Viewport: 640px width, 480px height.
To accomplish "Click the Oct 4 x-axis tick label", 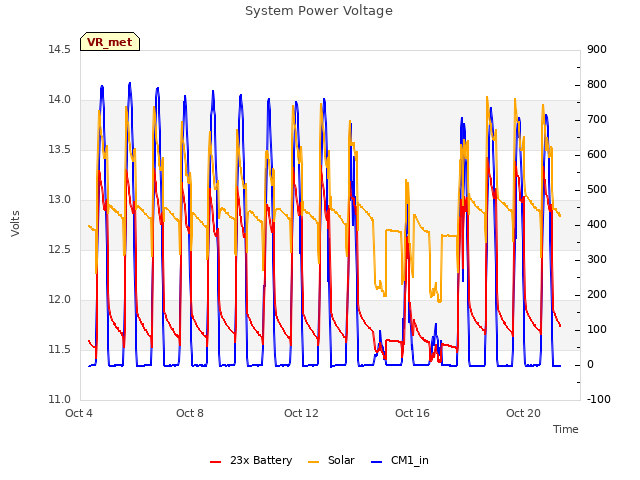I will coord(79,413).
